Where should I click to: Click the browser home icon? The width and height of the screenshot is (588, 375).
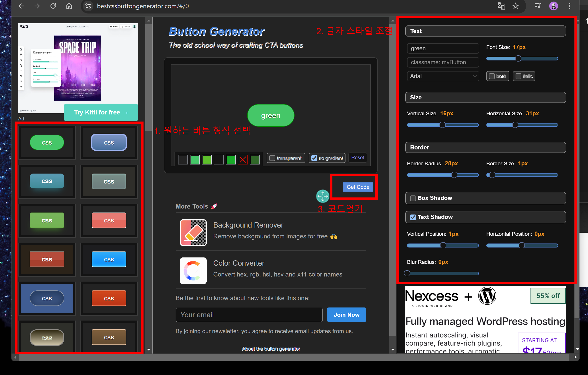click(69, 6)
